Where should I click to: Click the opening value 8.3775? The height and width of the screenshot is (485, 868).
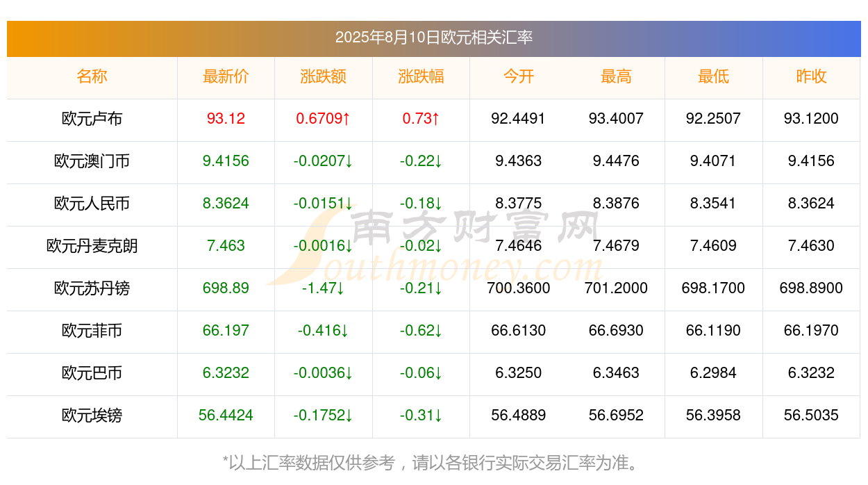(x=519, y=204)
